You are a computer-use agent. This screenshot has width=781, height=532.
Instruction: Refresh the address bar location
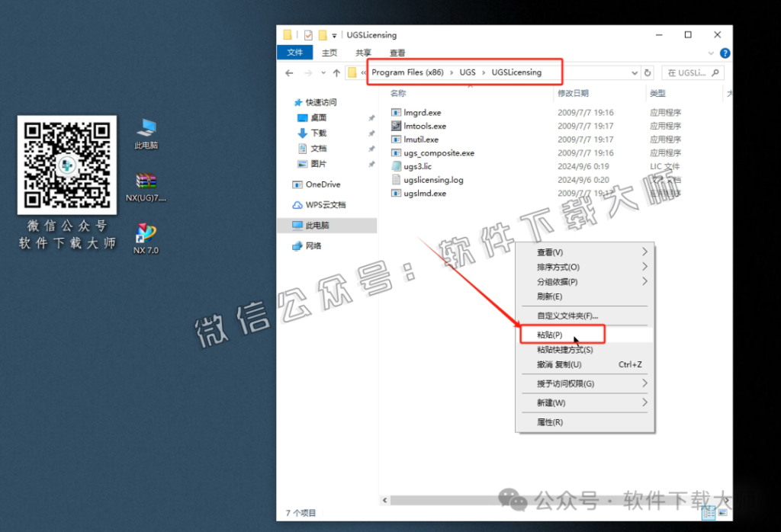tap(646, 72)
